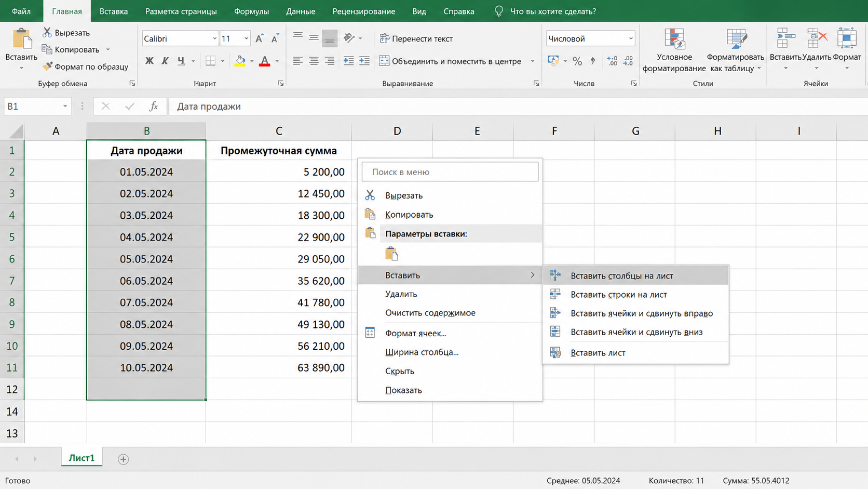Open the borders dropdown arrow
Image resolution: width=868 pixels, height=489 pixels.
[223, 61]
